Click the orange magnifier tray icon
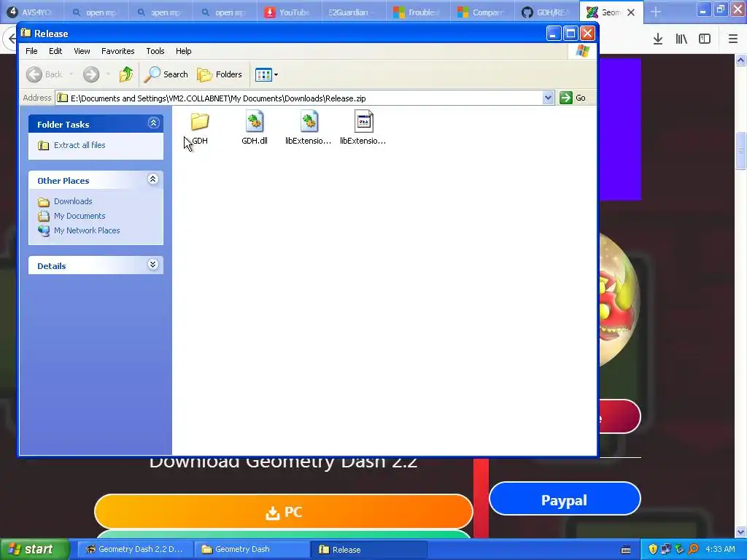The height and width of the screenshot is (560, 747). click(693, 549)
